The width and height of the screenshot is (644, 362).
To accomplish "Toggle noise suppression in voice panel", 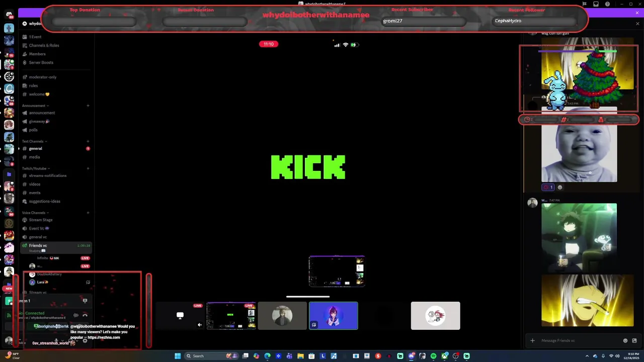I will tap(76, 315).
